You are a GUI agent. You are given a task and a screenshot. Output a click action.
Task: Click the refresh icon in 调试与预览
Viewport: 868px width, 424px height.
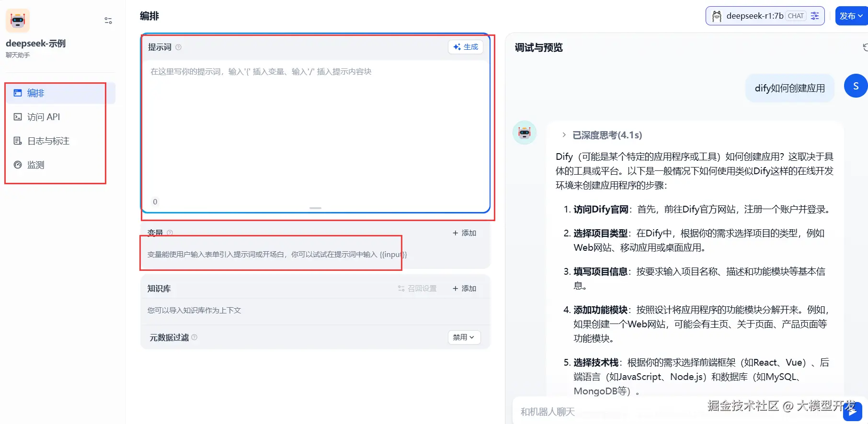865,47
